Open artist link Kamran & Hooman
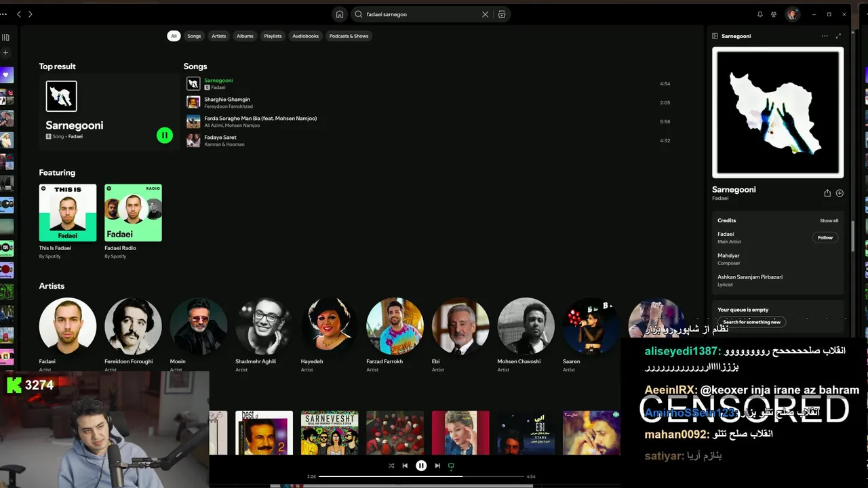This screenshot has height=488, width=868. 224,144
